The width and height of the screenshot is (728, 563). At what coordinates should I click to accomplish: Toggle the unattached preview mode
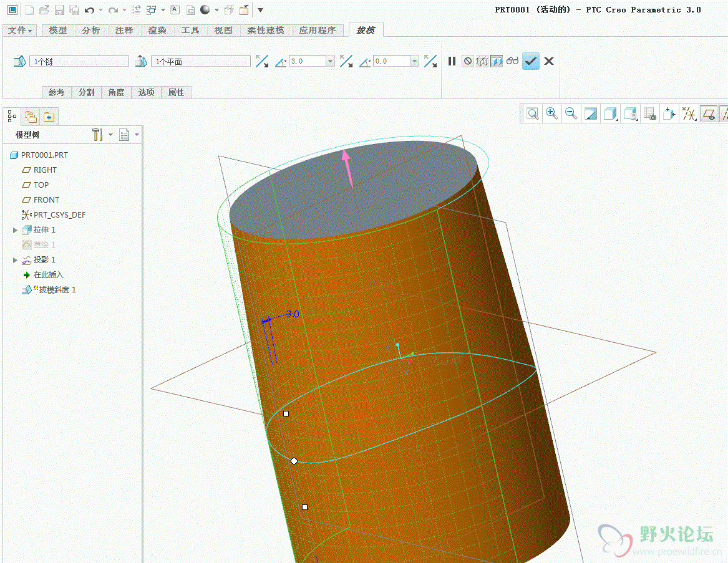(x=482, y=61)
